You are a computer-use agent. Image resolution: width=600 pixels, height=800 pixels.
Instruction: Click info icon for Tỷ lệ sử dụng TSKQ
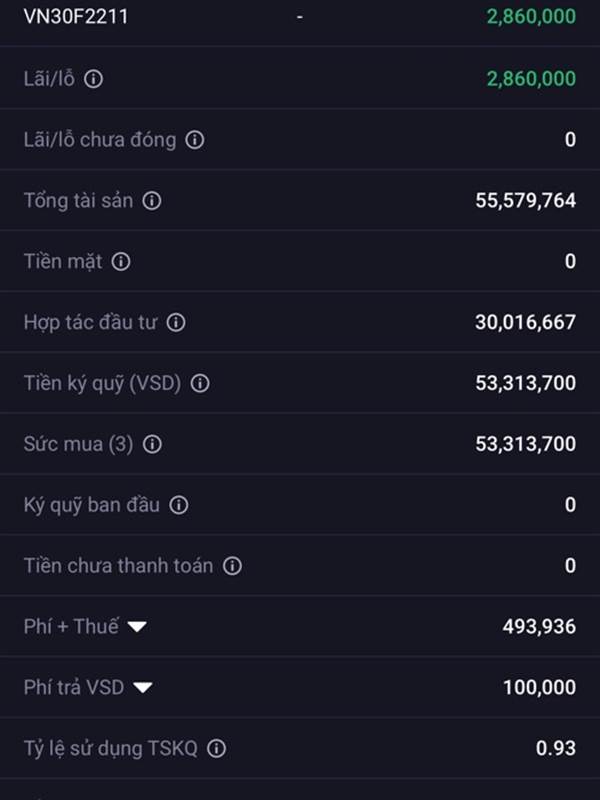[x=216, y=748]
